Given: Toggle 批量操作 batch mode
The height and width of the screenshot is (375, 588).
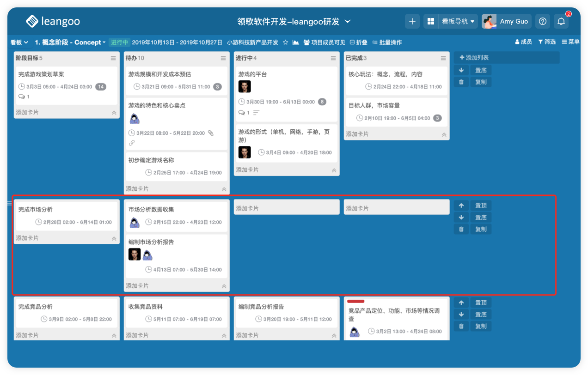Looking at the screenshot, I should coord(387,42).
